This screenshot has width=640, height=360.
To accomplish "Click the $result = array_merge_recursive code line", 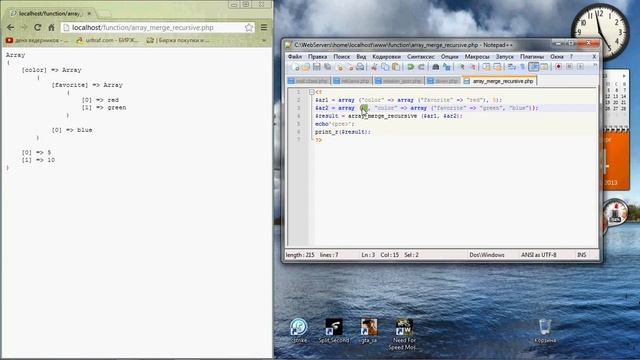I will [x=389, y=116].
